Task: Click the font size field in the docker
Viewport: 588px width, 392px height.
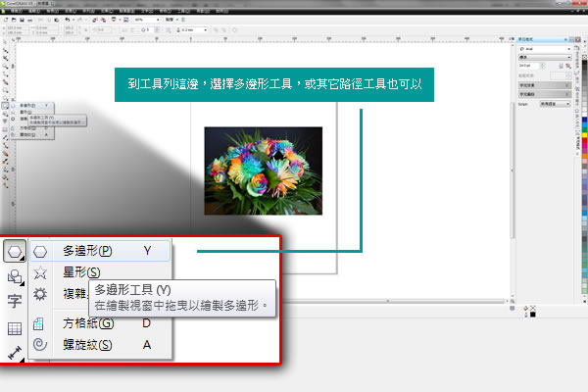Action: pos(528,66)
